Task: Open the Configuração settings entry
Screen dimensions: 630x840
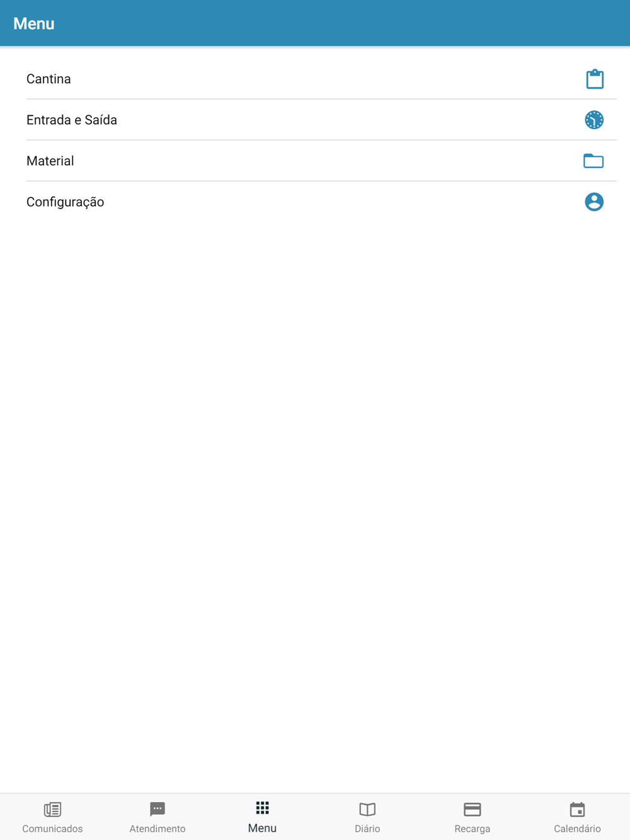Action: [321, 201]
